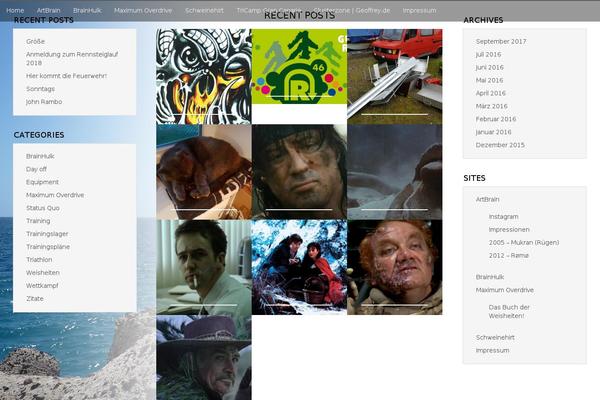The image size is (600, 400).
Task: Open the Februar 2016 archive
Action: coord(496,119)
